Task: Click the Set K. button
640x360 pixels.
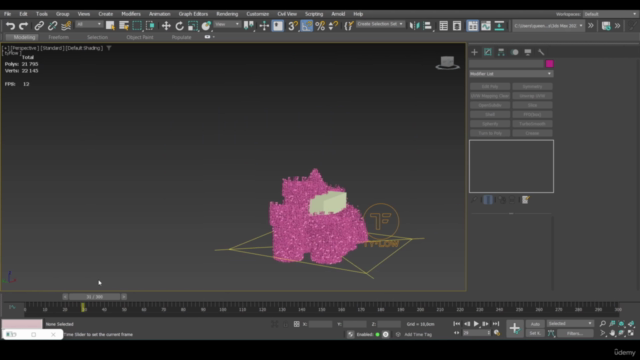Action: click(535, 333)
